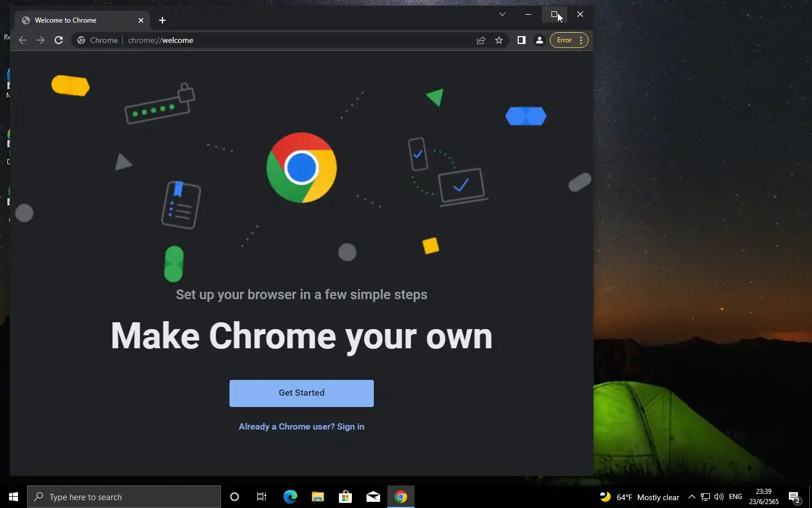Launch Microsoft Edge from the taskbar
The image size is (812, 508).
tap(290, 497)
